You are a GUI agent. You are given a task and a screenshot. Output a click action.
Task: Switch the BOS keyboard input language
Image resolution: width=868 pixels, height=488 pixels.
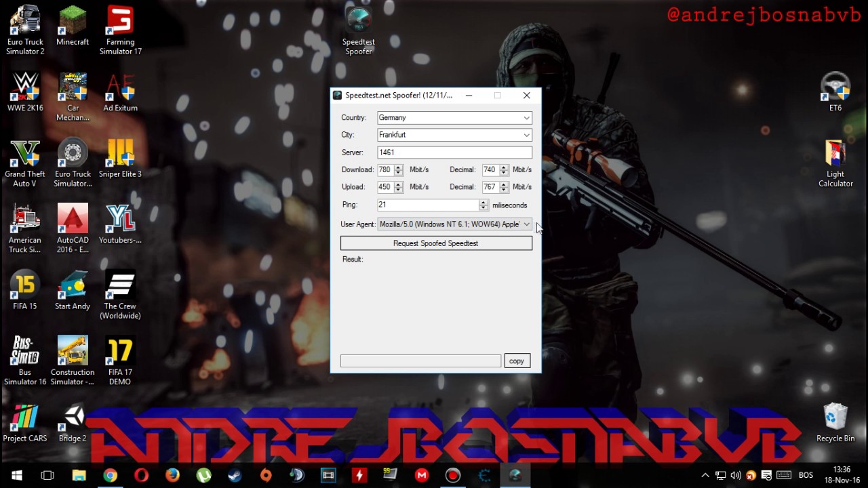806,476
